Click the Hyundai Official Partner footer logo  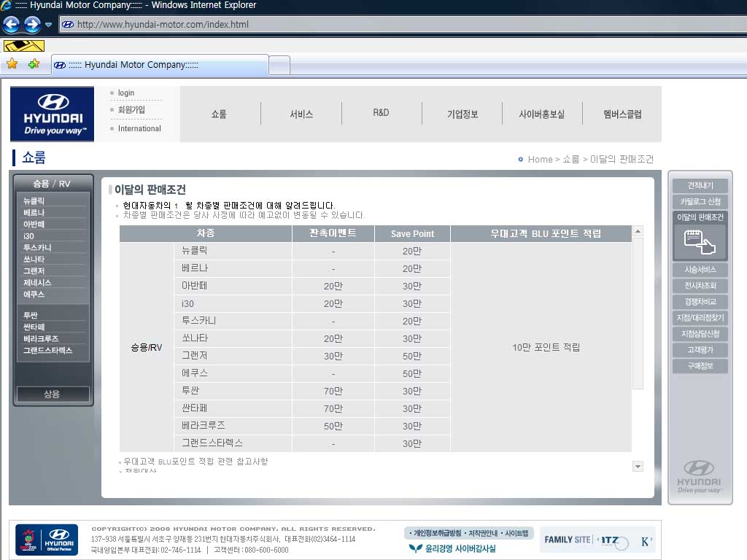[x=47, y=540]
